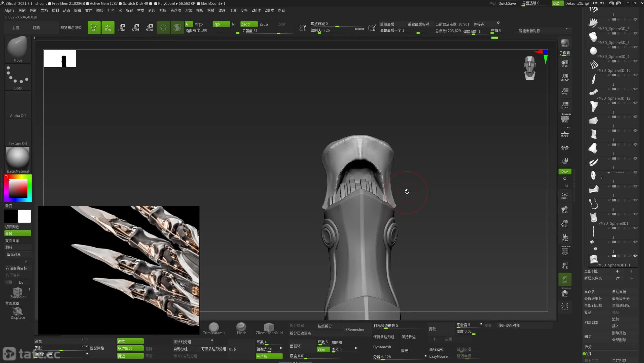The width and height of the screenshot is (644, 363).
Task: Click the ZRemesher button
Action: [x=355, y=329]
